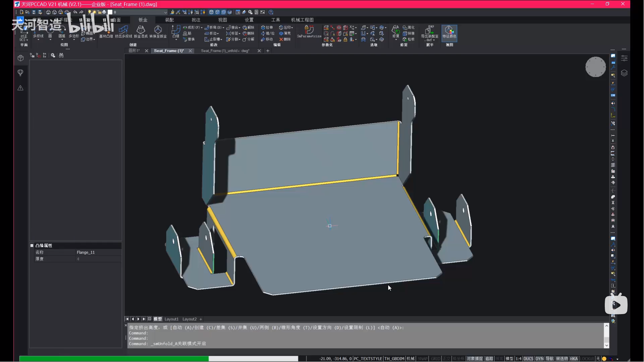Viewport: 644px width, 362px height.
Task: Click the 拉伸 stretch tool
Action: (x=267, y=27)
